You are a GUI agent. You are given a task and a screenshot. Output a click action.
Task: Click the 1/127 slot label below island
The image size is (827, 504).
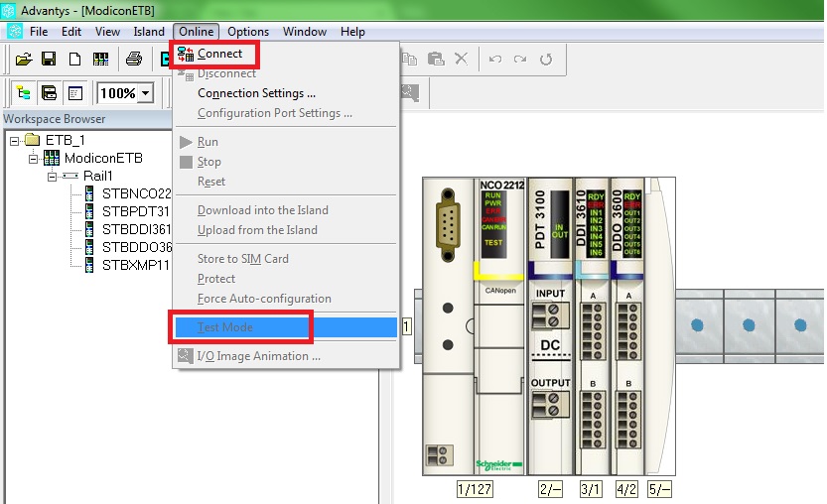pyautogui.click(x=475, y=489)
